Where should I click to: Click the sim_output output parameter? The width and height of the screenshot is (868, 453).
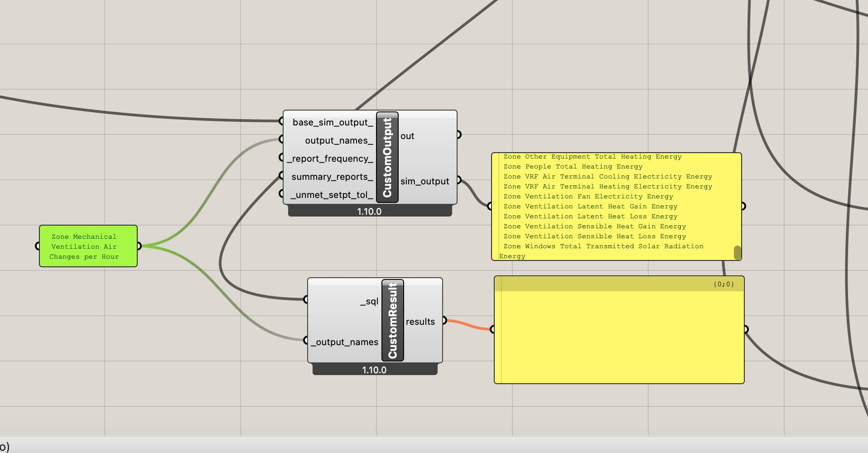pyautogui.click(x=424, y=181)
